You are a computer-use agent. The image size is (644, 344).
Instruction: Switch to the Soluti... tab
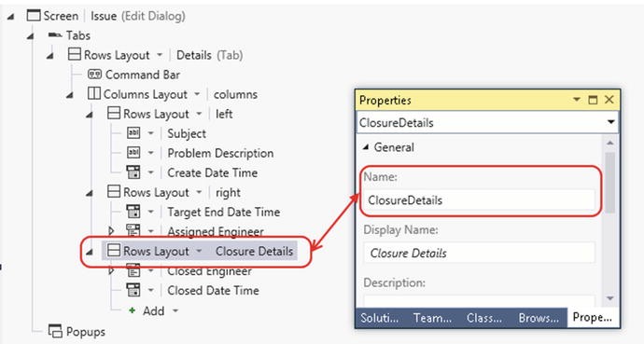(x=379, y=318)
